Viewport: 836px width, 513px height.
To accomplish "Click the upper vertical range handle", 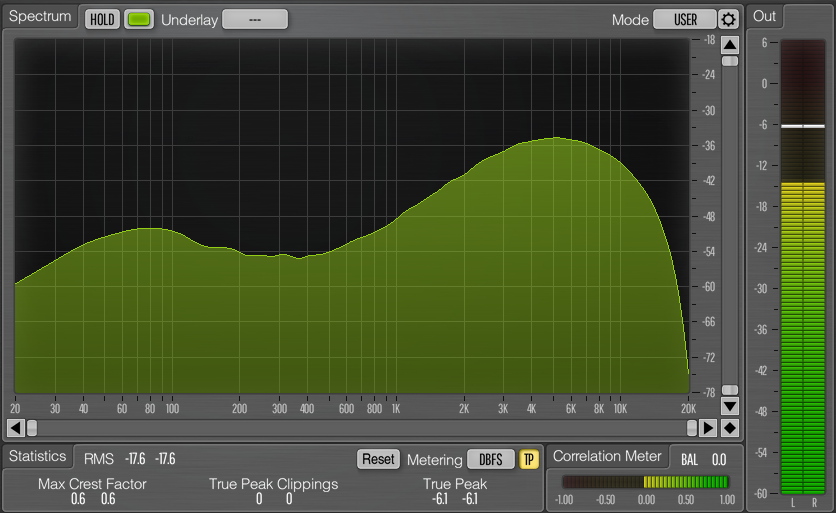I will tap(730, 61).
